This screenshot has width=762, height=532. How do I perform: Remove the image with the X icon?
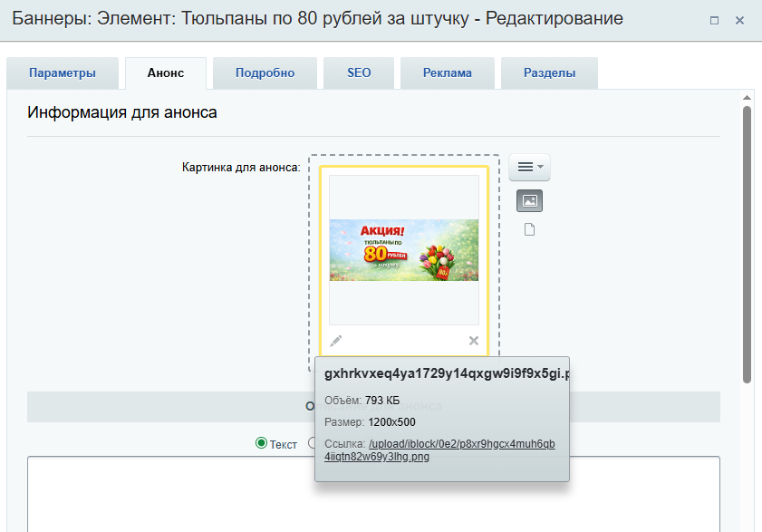[x=474, y=341]
